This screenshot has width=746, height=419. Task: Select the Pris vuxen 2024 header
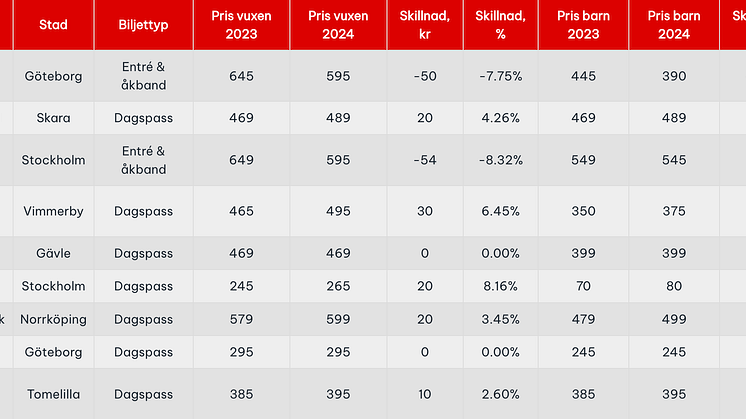tap(338, 24)
